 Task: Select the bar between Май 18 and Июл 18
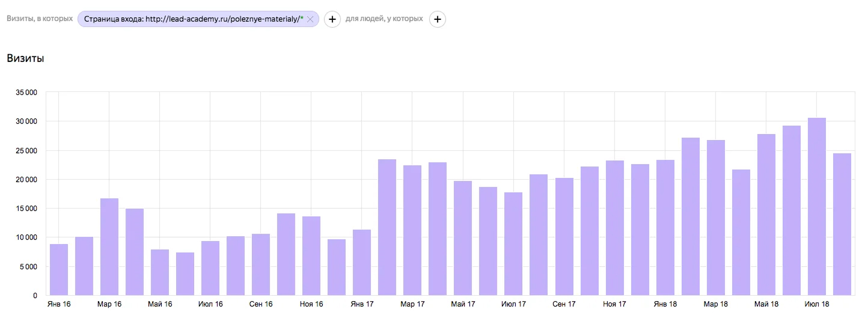click(x=792, y=210)
